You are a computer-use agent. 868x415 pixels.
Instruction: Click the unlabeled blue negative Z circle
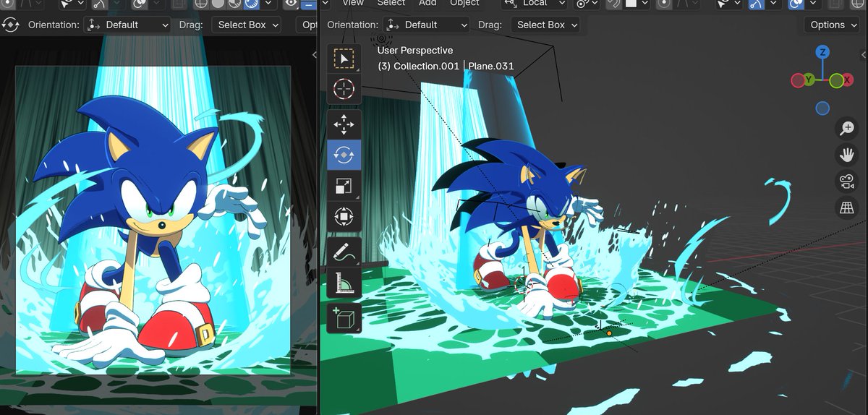pos(822,108)
